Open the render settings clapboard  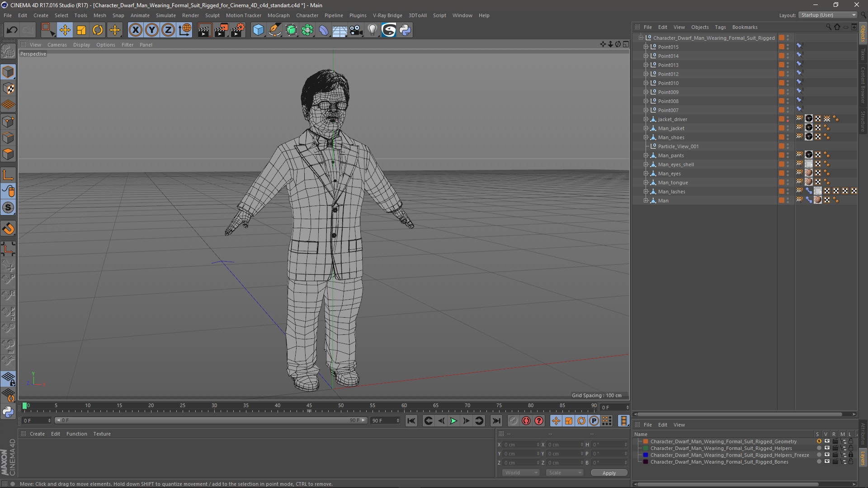click(238, 30)
